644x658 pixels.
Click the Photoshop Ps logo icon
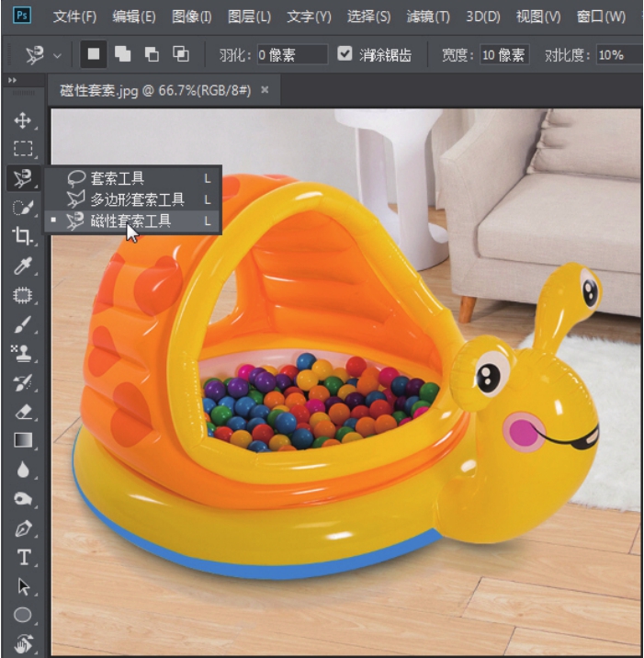22,16
